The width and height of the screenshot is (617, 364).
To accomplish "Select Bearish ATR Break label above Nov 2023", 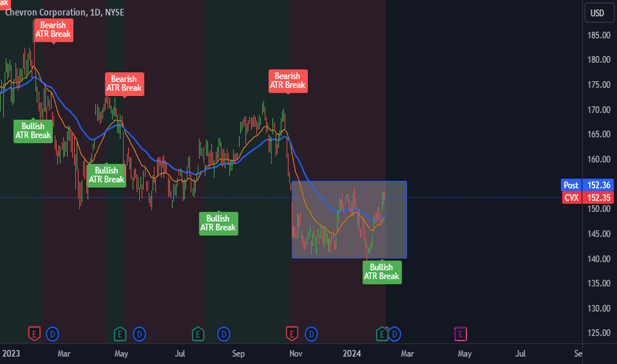I will (288, 81).
